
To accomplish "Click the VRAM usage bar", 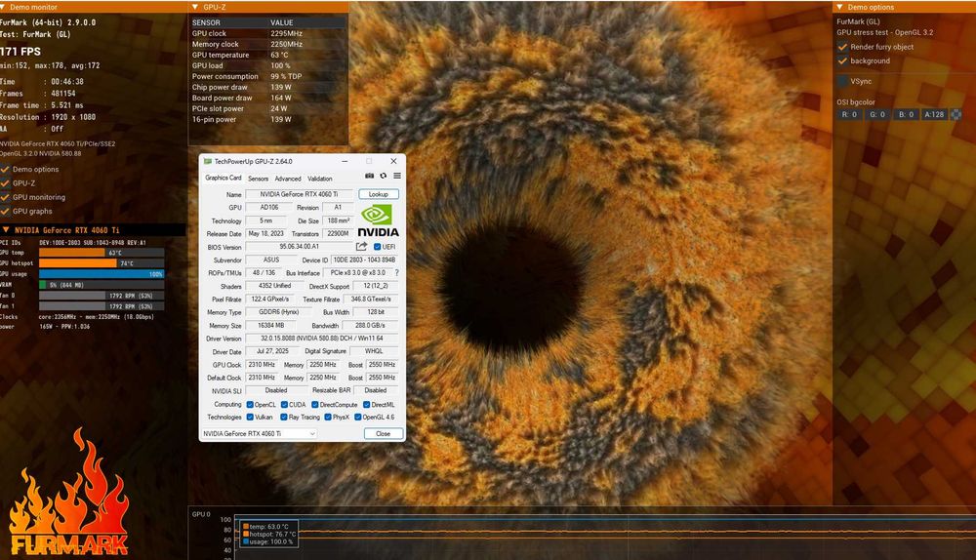I will 102,285.
